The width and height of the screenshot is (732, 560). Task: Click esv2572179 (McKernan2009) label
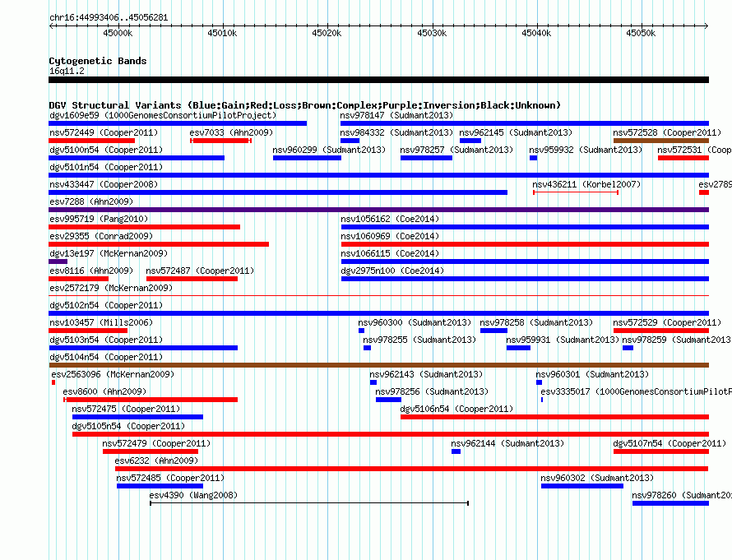(111, 288)
